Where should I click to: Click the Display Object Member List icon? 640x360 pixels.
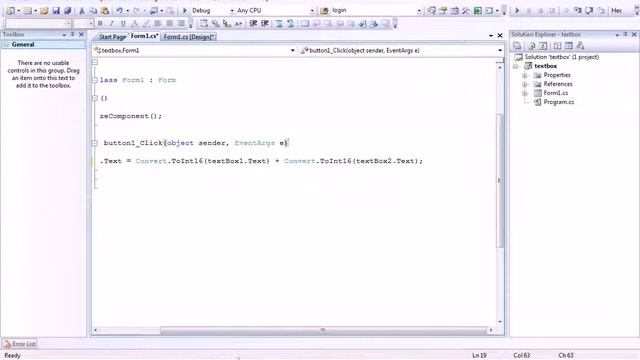tap(203, 24)
